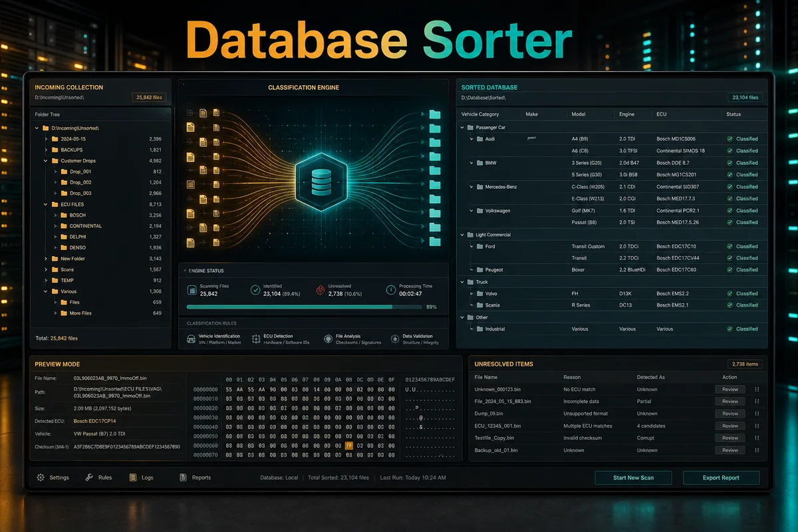The image size is (798, 532).
Task: Select the Drop_002 folder row
Action: 108,182
